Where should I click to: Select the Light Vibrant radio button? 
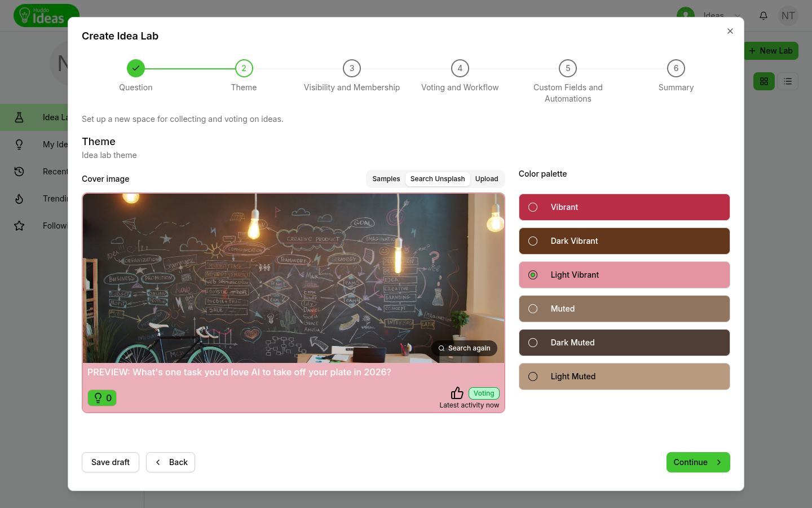click(533, 275)
